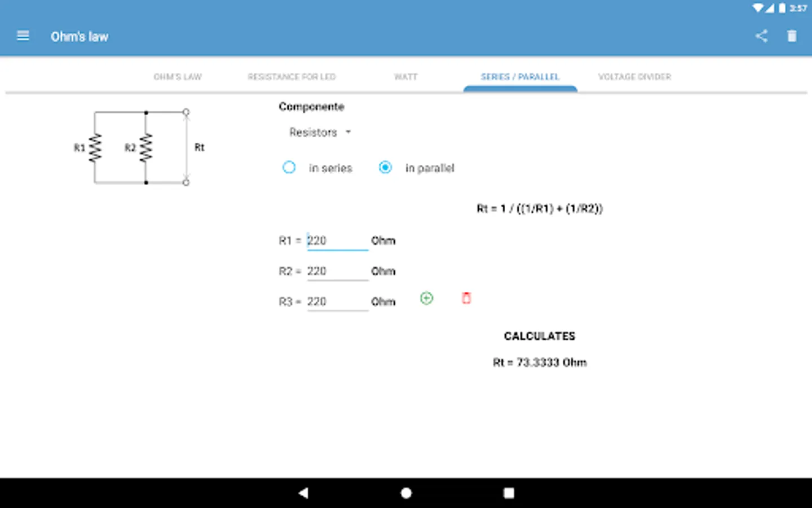Click the parallel resistor circuit diagram
This screenshot has height=508, width=812.
pos(139,147)
